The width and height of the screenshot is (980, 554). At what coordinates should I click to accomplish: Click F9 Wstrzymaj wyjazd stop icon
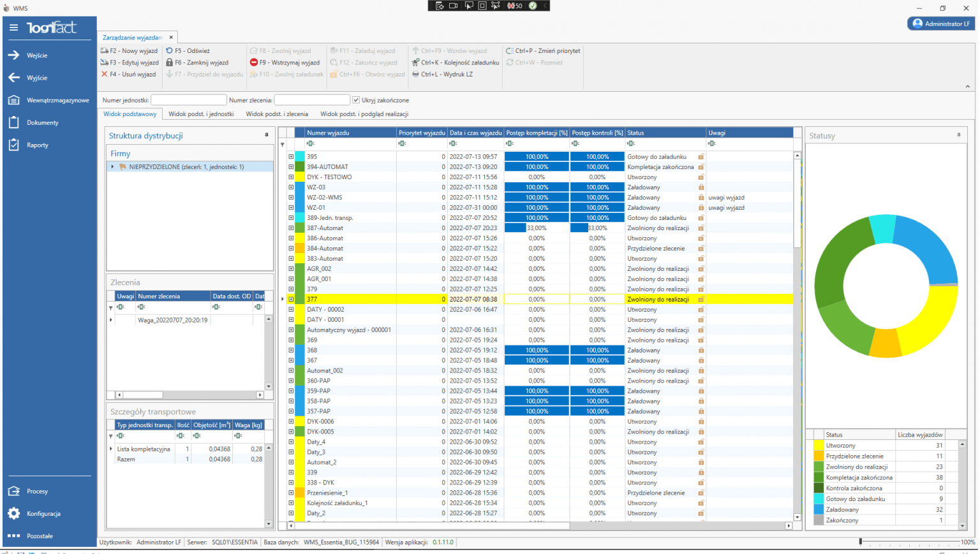[254, 62]
